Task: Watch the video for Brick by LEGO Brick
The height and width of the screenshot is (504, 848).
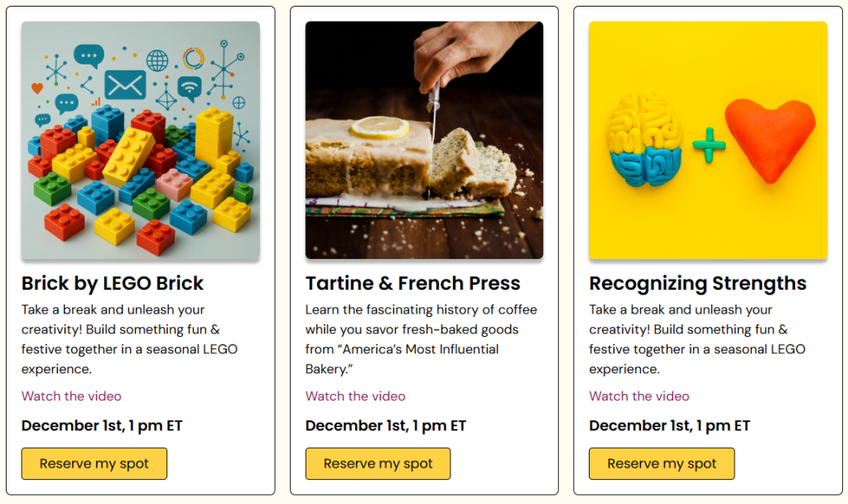Action: (x=71, y=396)
